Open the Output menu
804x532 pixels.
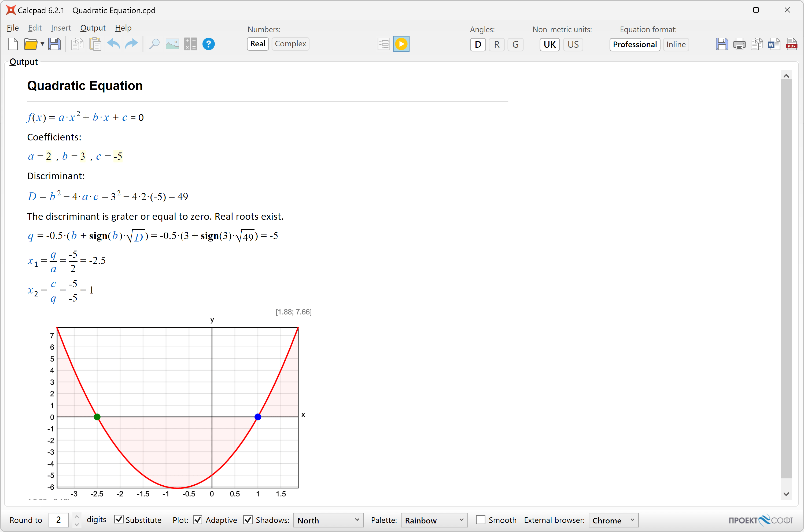[93, 28]
